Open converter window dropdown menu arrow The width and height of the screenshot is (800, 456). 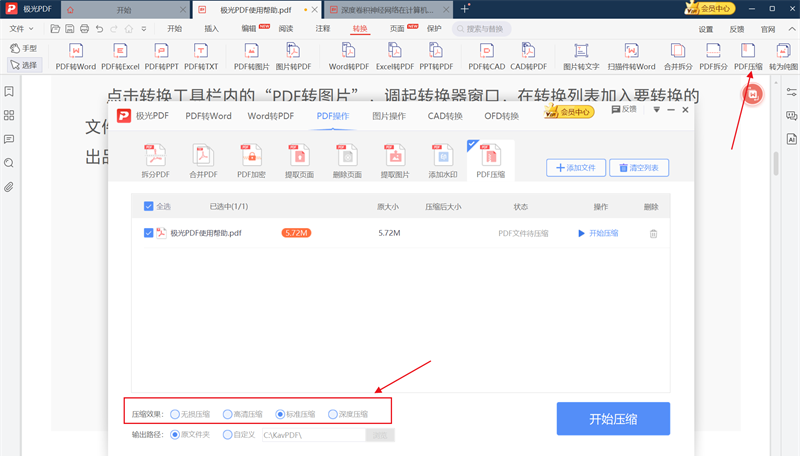point(657,110)
